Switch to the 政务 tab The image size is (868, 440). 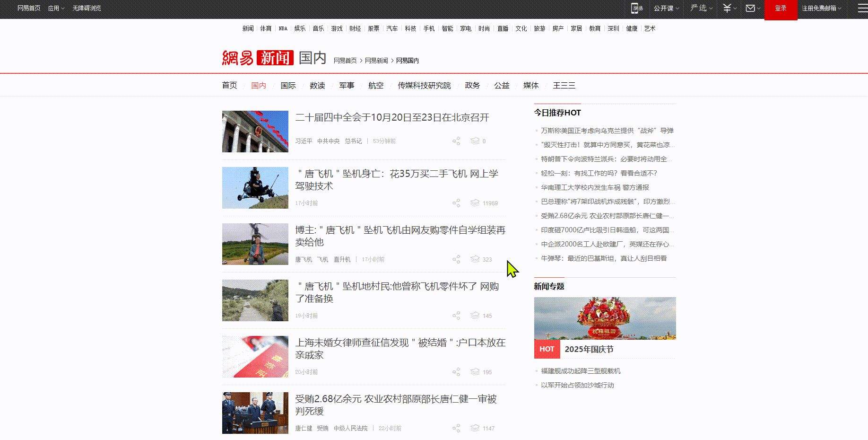click(x=472, y=85)
